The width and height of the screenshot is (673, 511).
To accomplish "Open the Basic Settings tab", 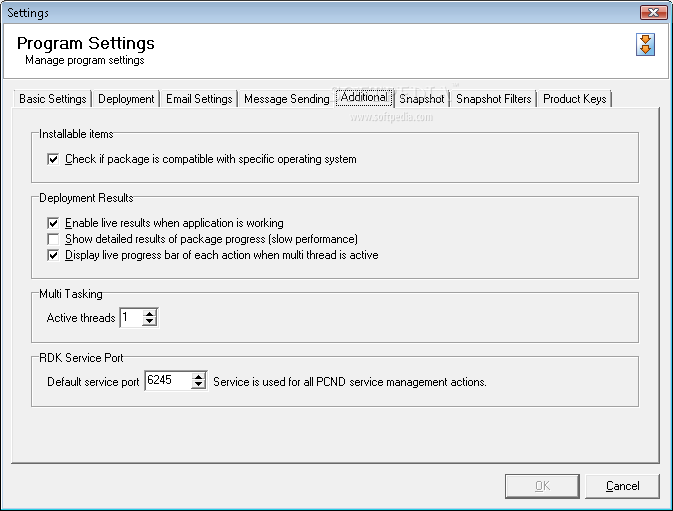I will point(53,99).
